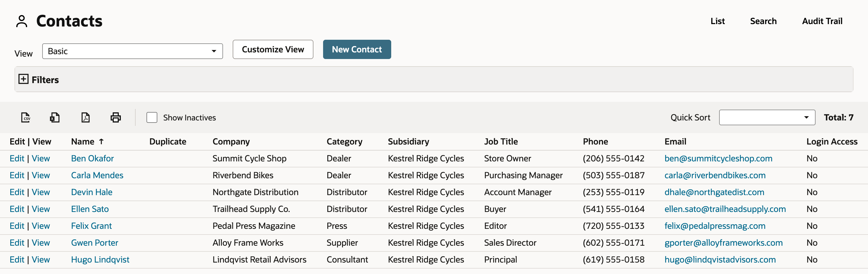This screenshot has width=868, height=274.
Task: Open the Search page
Action: click(763, 21)
